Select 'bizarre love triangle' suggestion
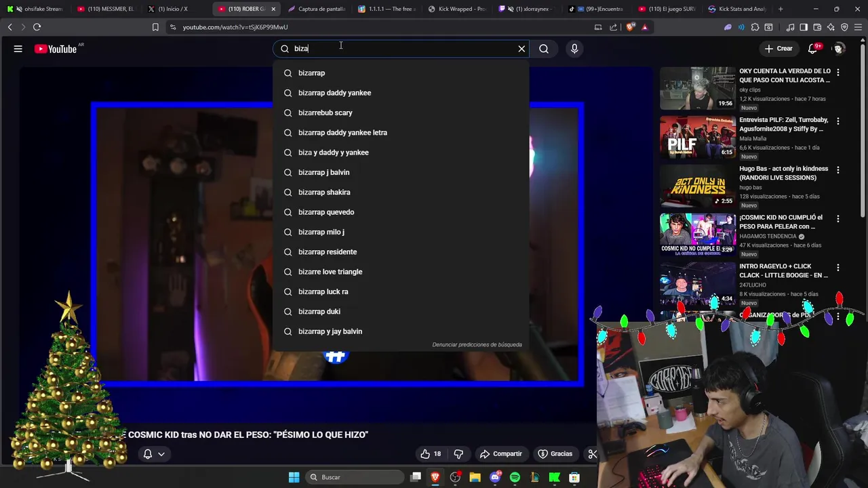Viewport: 868px width, 488px height. point(400,272)
